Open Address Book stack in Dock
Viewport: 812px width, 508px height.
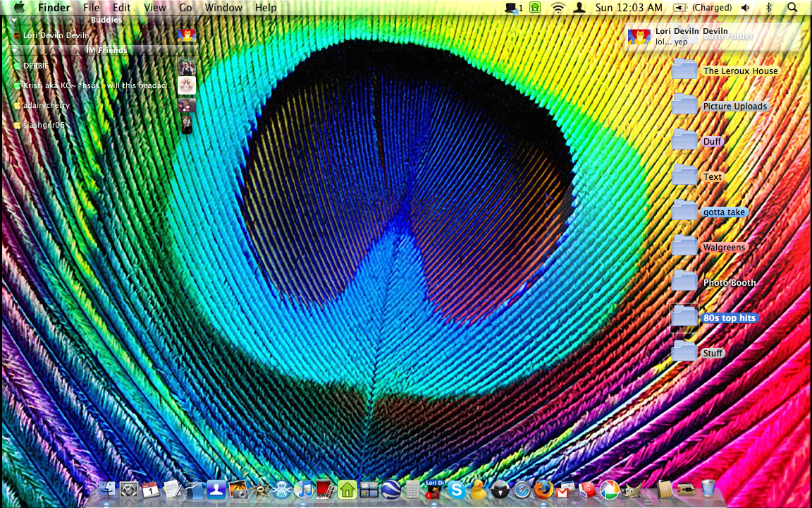(665, 489)
